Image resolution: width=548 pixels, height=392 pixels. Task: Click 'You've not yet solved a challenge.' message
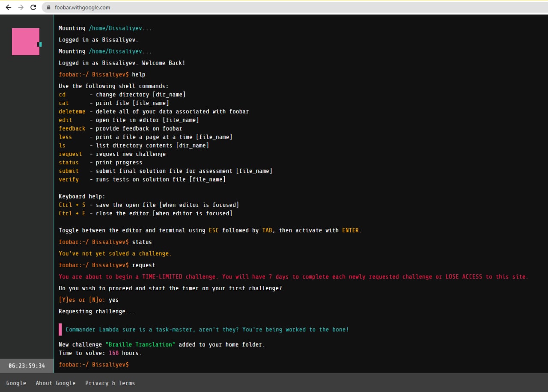(x=115, y=254)
